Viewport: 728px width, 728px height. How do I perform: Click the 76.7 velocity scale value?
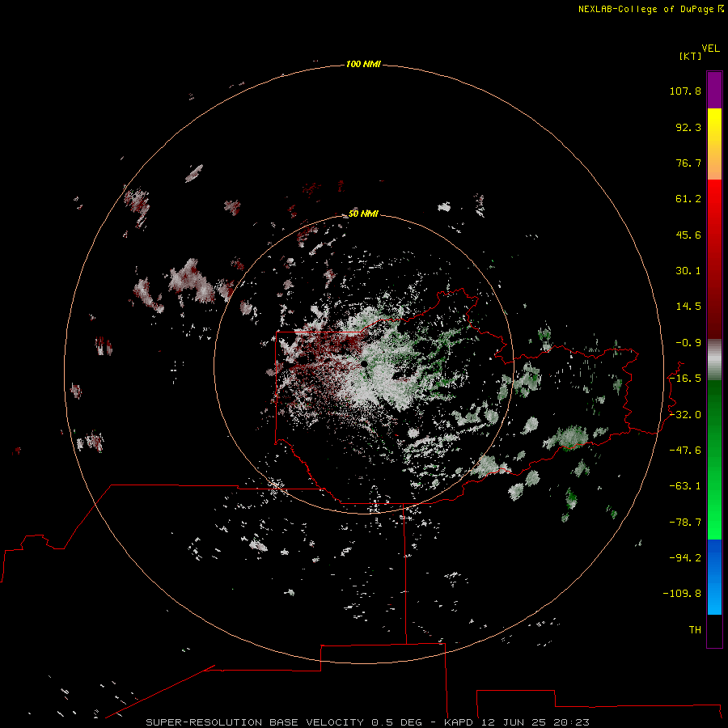tap(688, 163)
